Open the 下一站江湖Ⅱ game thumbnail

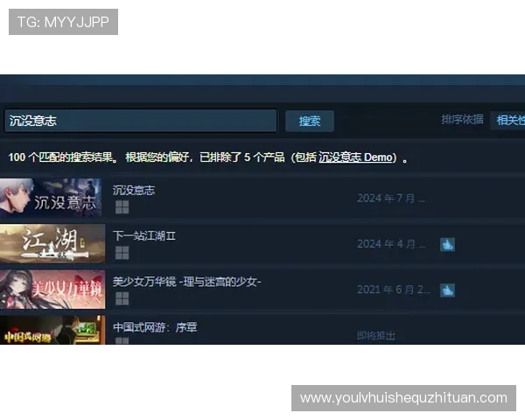pos(52,243)
